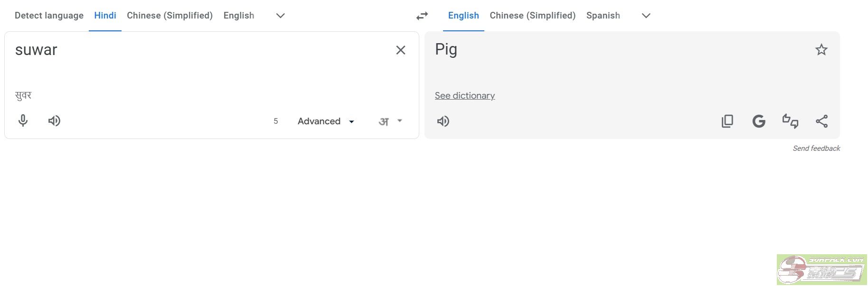Viewport: 868px width, 286px height.
Task: Listen to the source text pronunciation
Action: click(54, 121)
